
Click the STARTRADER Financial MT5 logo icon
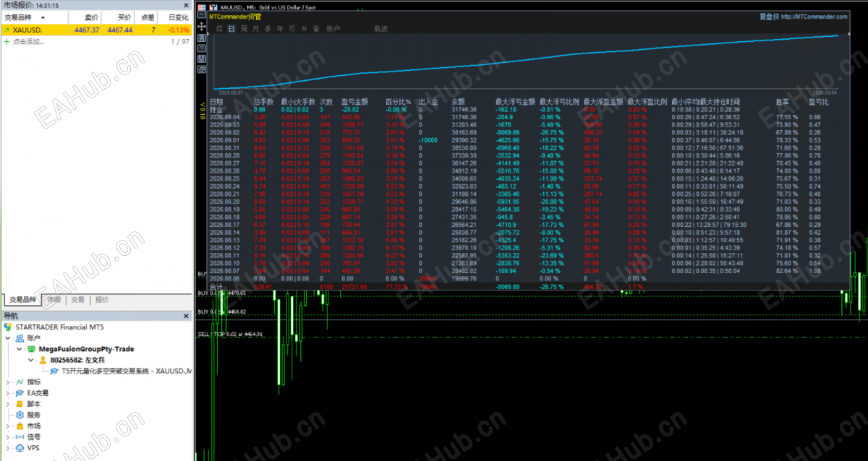click(8, 327)
